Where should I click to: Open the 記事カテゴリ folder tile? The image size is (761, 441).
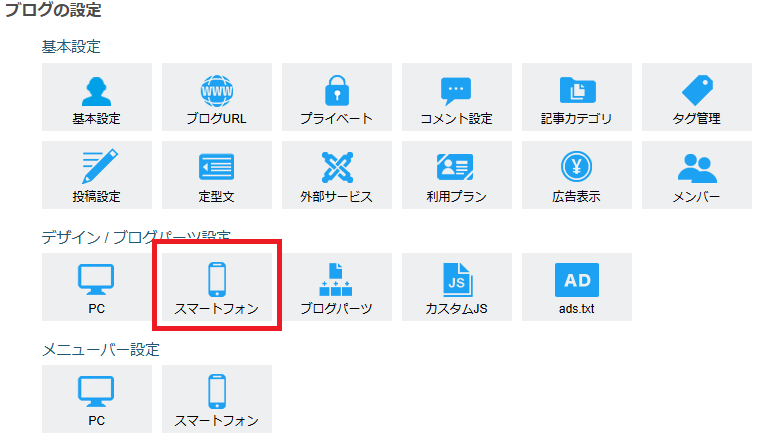[577, 97]
